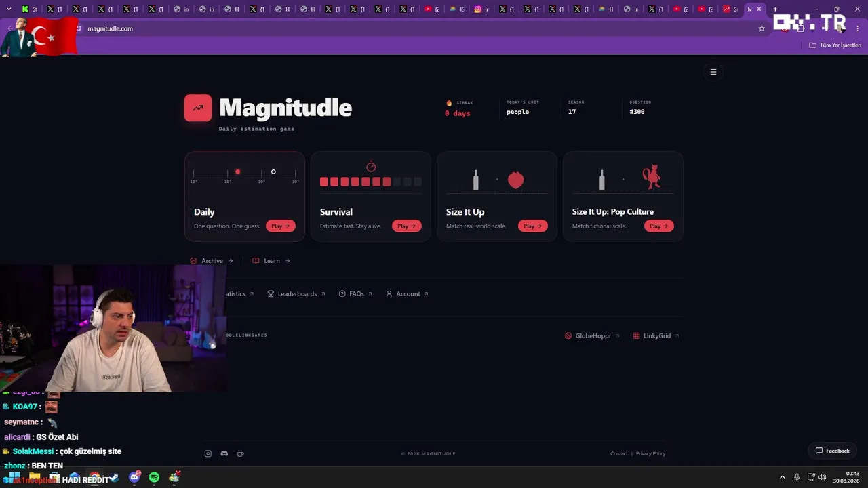The height and width of the screenshot is (488, 868).
Task: Open the volume control in system tray
Action: pos(823,478)
